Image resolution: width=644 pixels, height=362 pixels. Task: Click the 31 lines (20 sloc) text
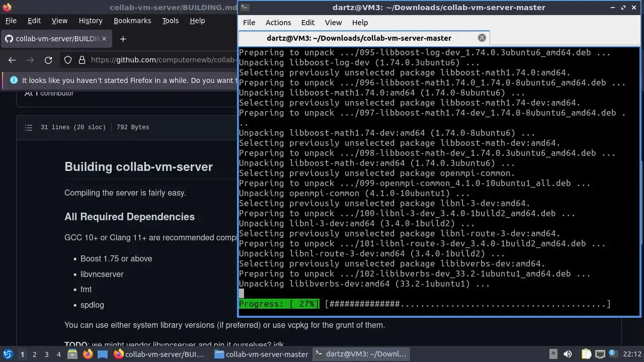[73, 127]
